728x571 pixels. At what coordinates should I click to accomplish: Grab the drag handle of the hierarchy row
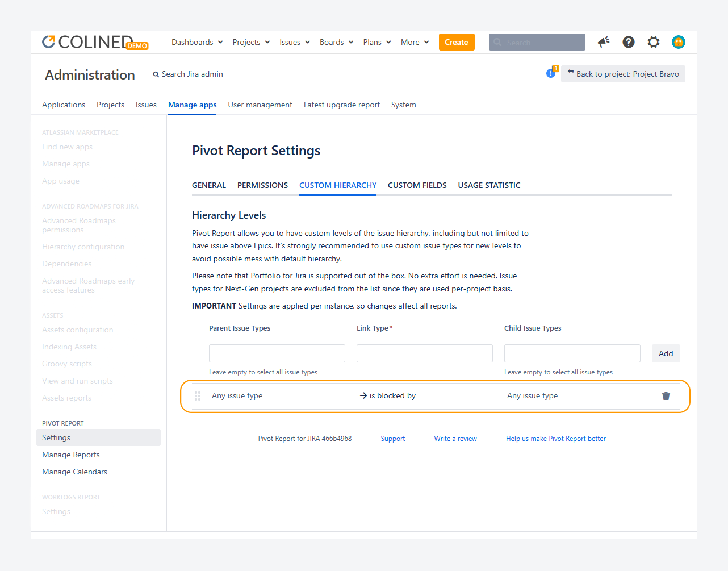pos(198,396)
